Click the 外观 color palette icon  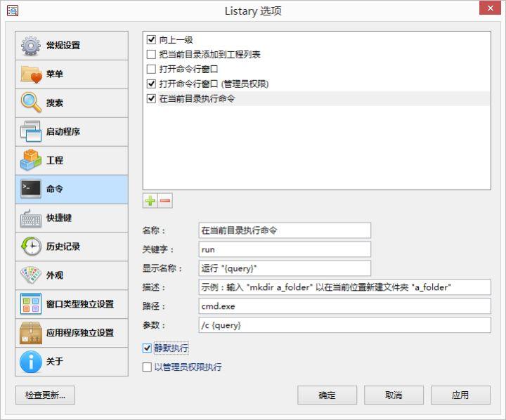coord(31,275)
